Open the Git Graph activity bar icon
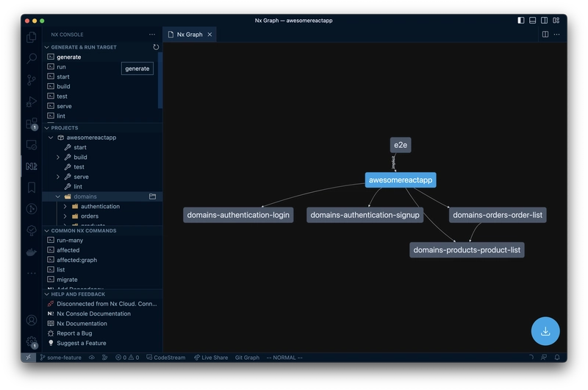This screenshot has width=588, height=390. pyautogui.click(x=32, y=209)
